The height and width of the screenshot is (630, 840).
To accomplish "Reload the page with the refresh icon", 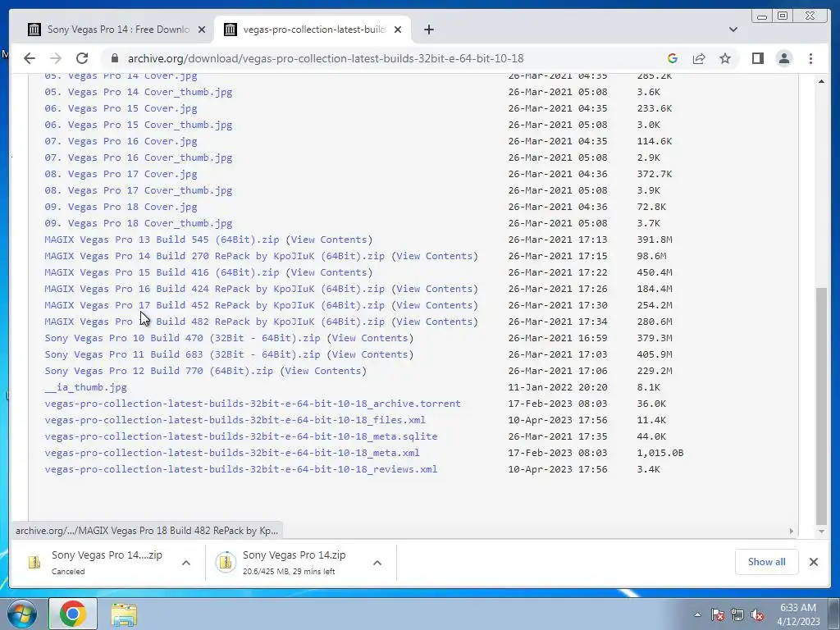I will 82,58.
